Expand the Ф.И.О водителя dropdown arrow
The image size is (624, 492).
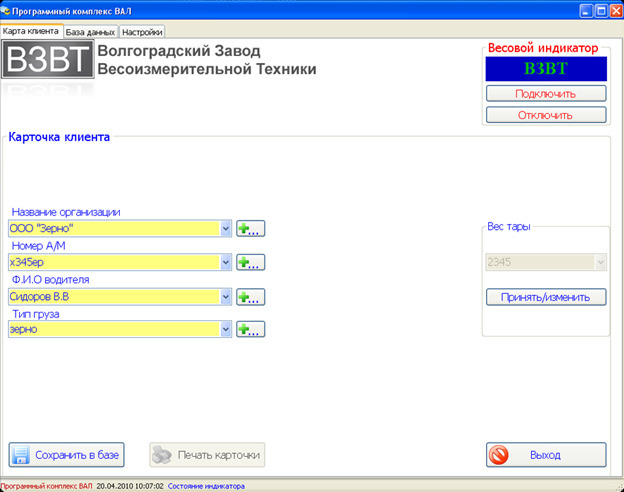click(x=226, y=297)
